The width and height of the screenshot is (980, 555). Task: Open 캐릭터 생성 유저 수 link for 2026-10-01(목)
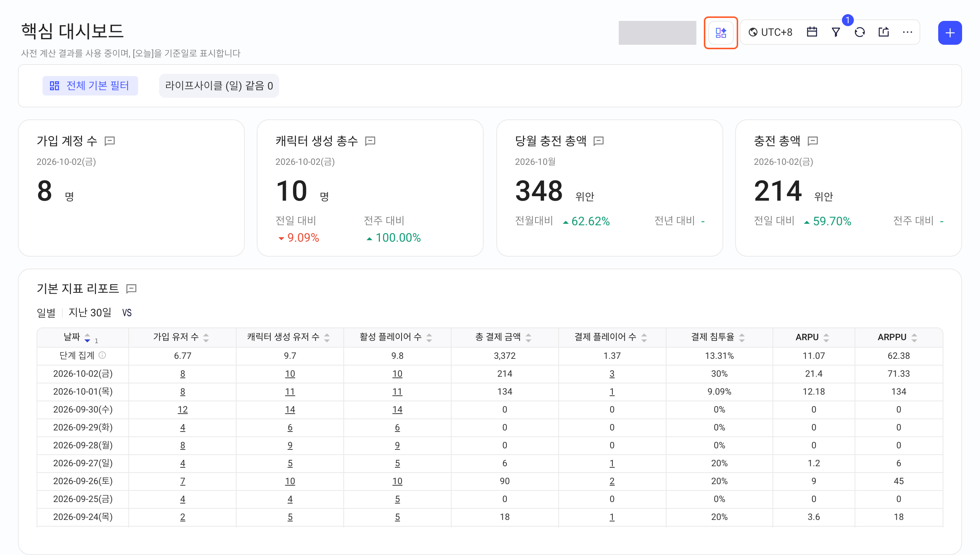click(x=290, y=392)
